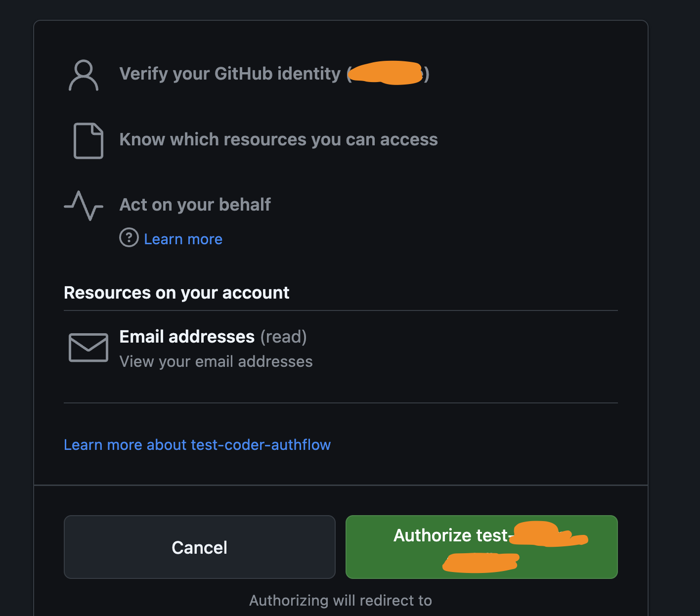Select Know which resources you can access
The image size is (700, 616).
(x=278, y=139)
